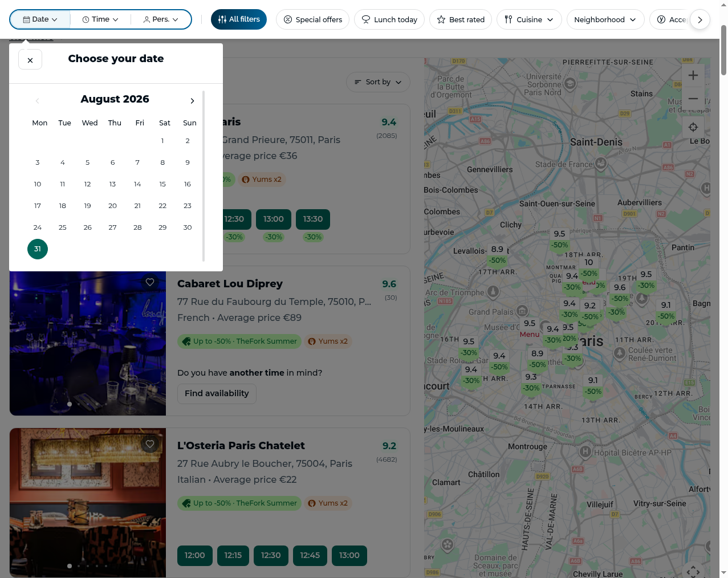Open the Sort by dropdown
This screenshot has width=728, height=578.
[x=378, y=82]
